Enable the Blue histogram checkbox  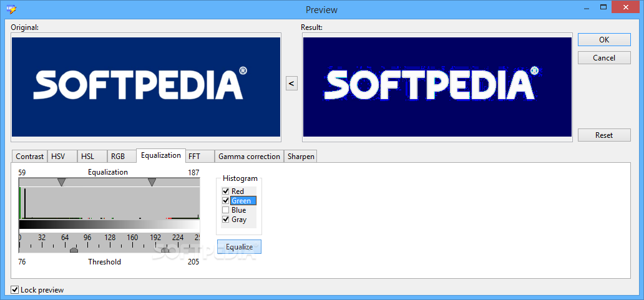tap(225, 210)
